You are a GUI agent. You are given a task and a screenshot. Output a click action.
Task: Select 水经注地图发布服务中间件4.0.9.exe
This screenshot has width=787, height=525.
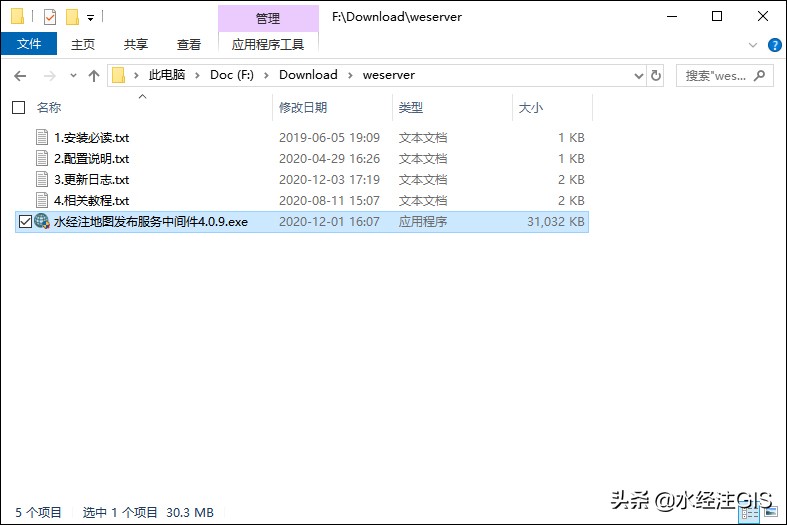(x=151, y=222)
